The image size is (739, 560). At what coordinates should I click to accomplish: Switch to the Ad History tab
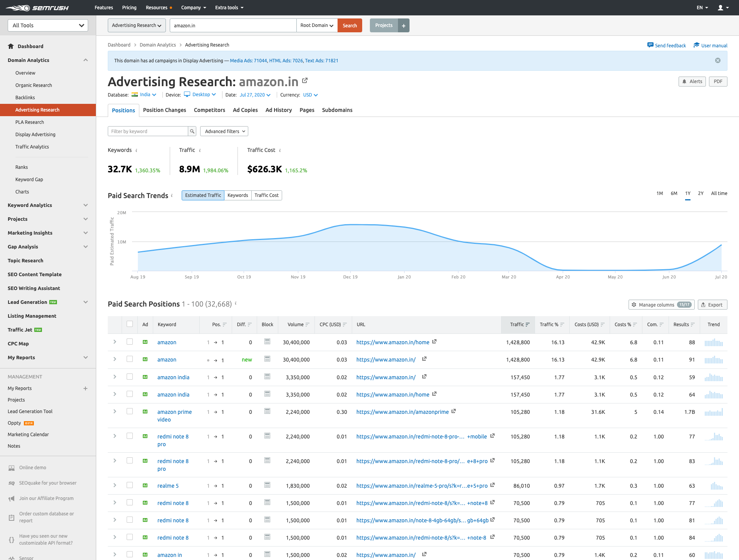click(x=278, y=110)
